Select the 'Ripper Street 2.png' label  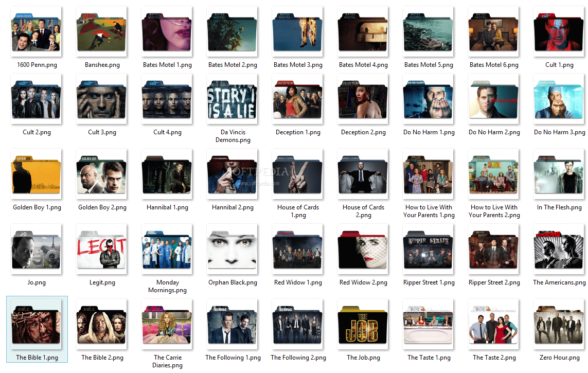[x=494, y=282]
